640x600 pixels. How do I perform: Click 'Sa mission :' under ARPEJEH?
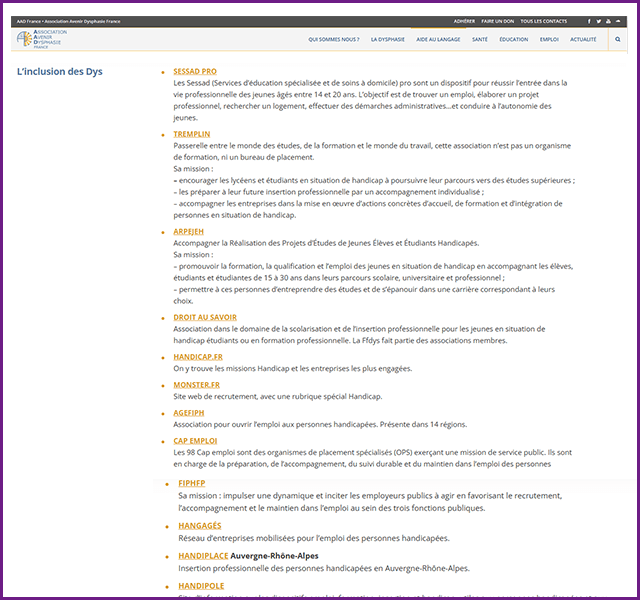(193, 255)
